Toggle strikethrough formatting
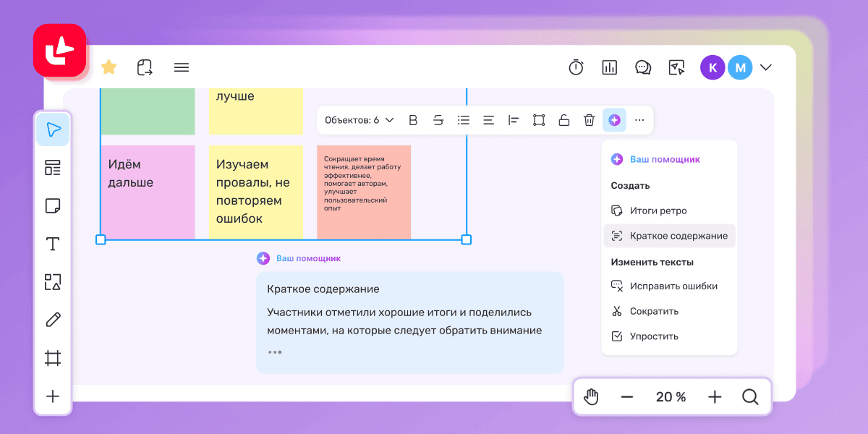The image size is (868, 434). (x=438, y=120)
